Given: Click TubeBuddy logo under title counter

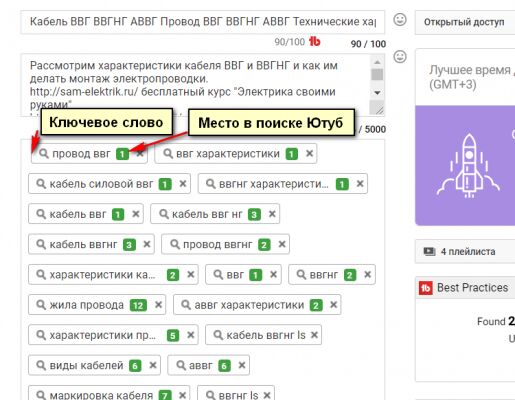Looking at the screenshot, I should 314,42.
